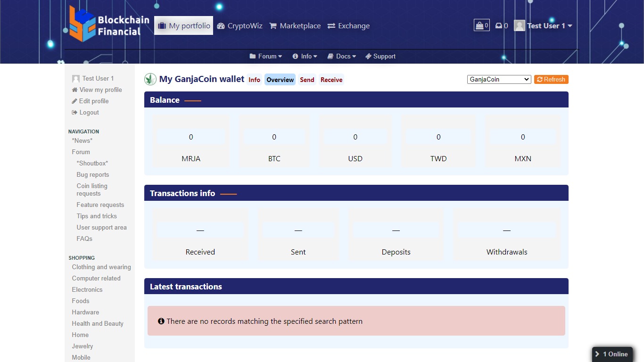Expand the Info dropdown menu
The width and height of the screenshot is (644, 362).
point(305,56)
